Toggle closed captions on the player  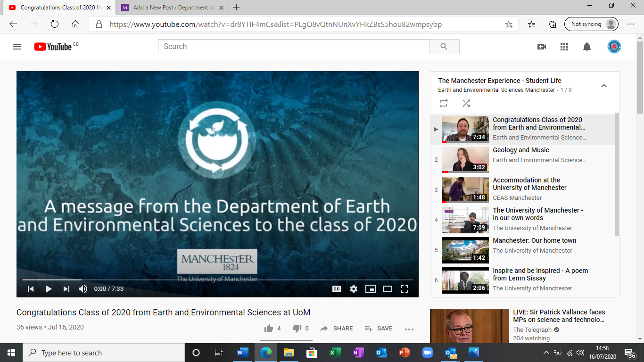[337, 289]
